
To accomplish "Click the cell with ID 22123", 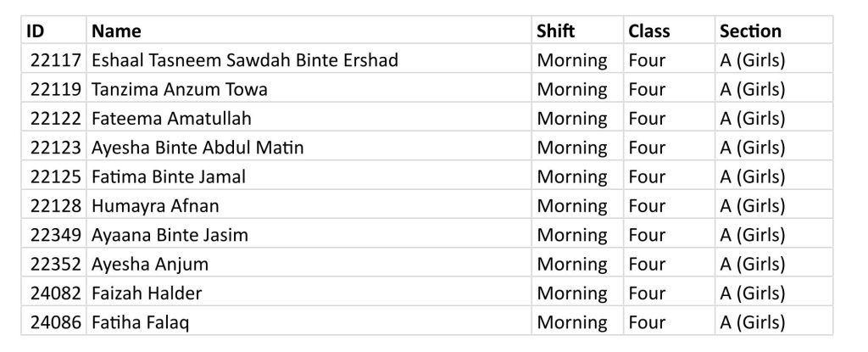I will tap(54, 148).
